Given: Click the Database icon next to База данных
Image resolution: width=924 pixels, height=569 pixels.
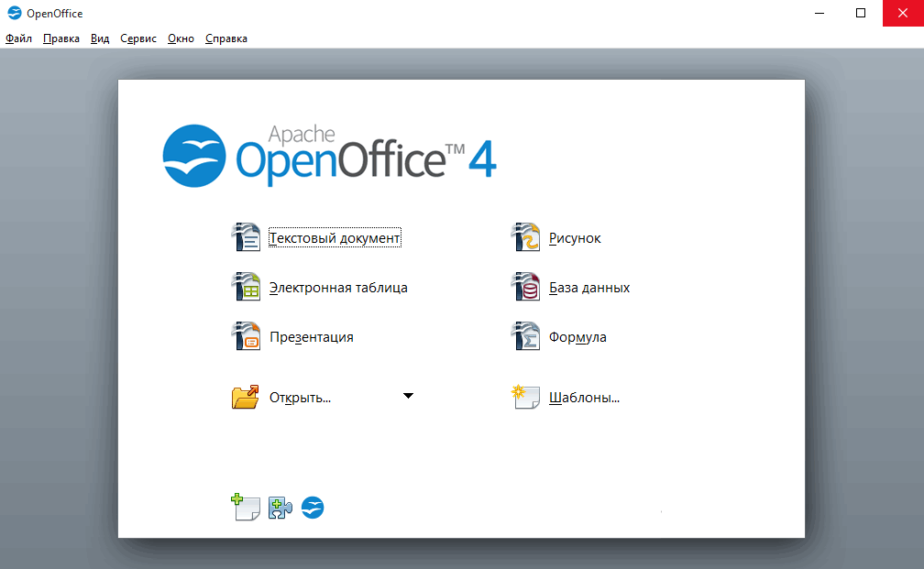Looking at the screenshot, I should [525, 287].
